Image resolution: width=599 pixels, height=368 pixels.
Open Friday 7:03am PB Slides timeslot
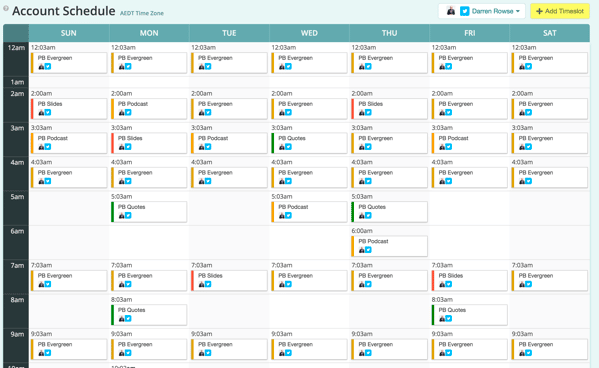470,280
